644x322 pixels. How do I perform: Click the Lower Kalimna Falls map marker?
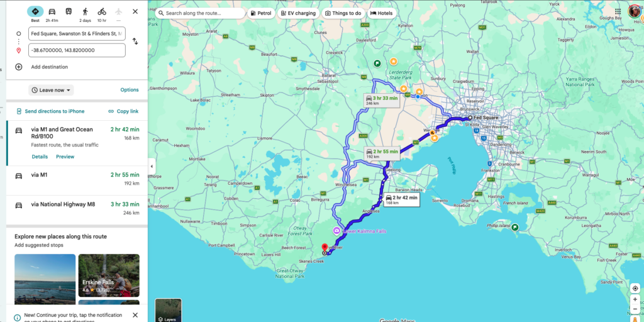(x=337, y=231)
